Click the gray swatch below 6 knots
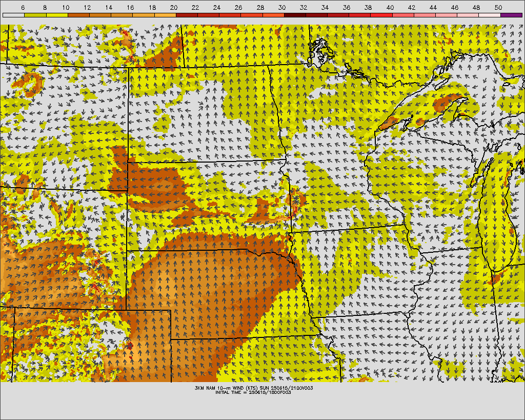 point(13,15)
